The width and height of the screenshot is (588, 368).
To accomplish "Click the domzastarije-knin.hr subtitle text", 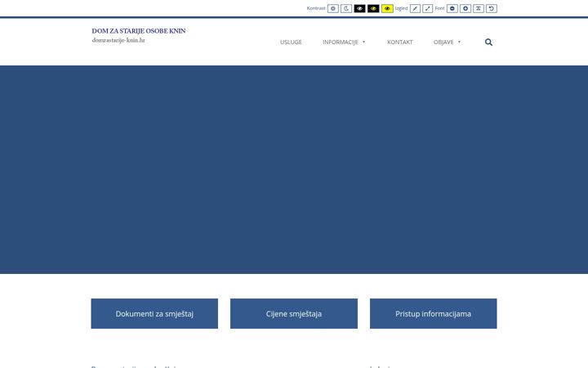I will tap(118, 40).
